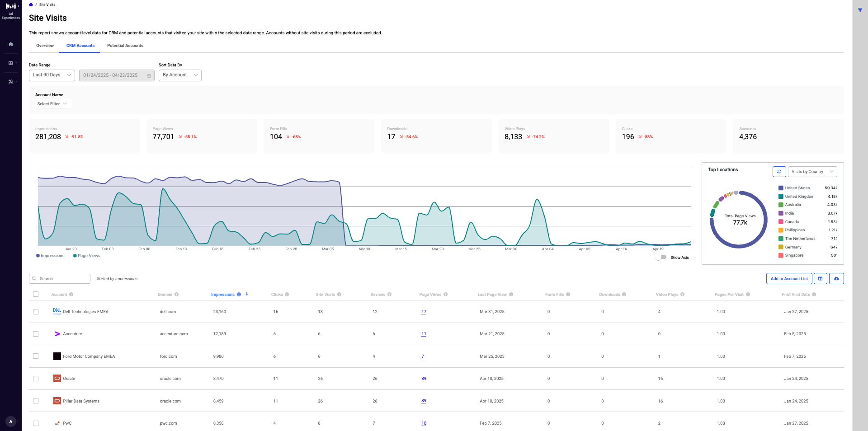Open the grid apps sidebar icon
Viewport: 868px width, 431px height.
[10, 63]
